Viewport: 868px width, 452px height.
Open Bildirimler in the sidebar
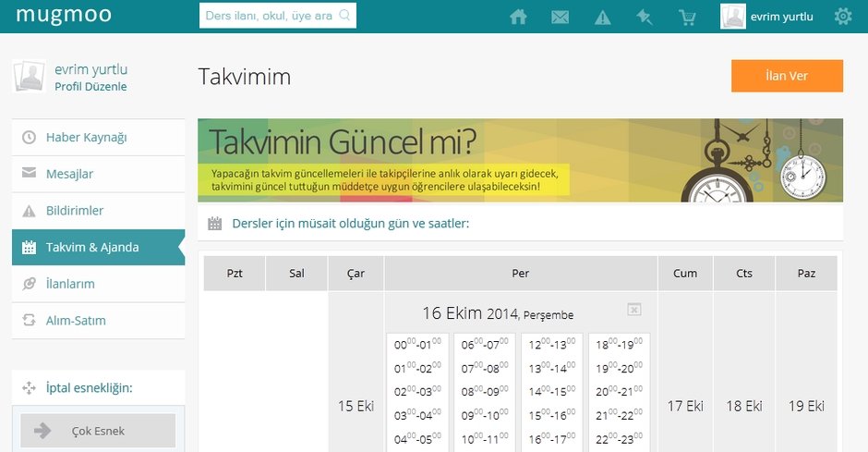pos(99,211)
